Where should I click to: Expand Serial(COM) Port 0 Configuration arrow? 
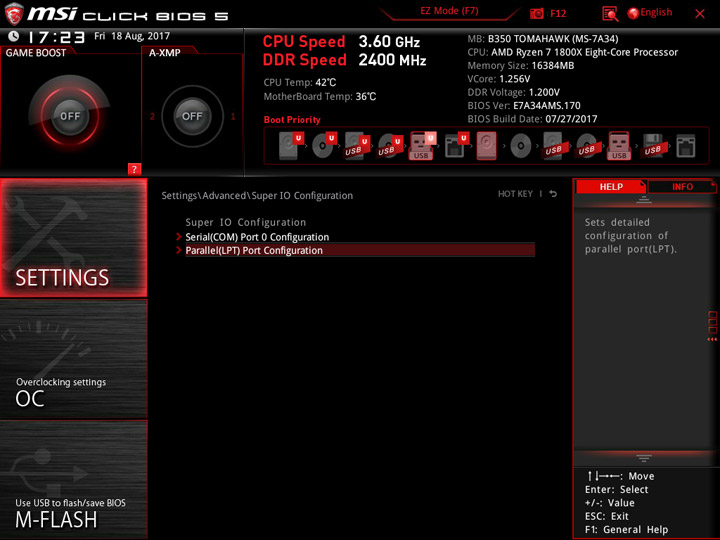click(179, 237)
